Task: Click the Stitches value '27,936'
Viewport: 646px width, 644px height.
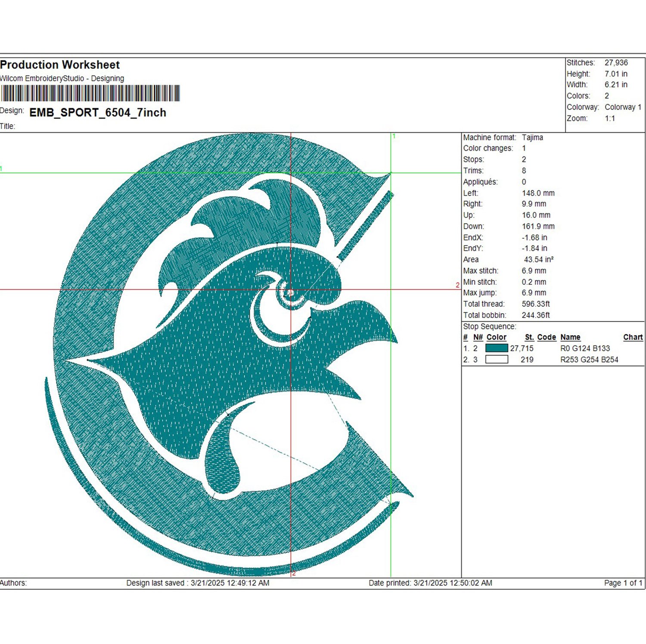Action: 616,63
